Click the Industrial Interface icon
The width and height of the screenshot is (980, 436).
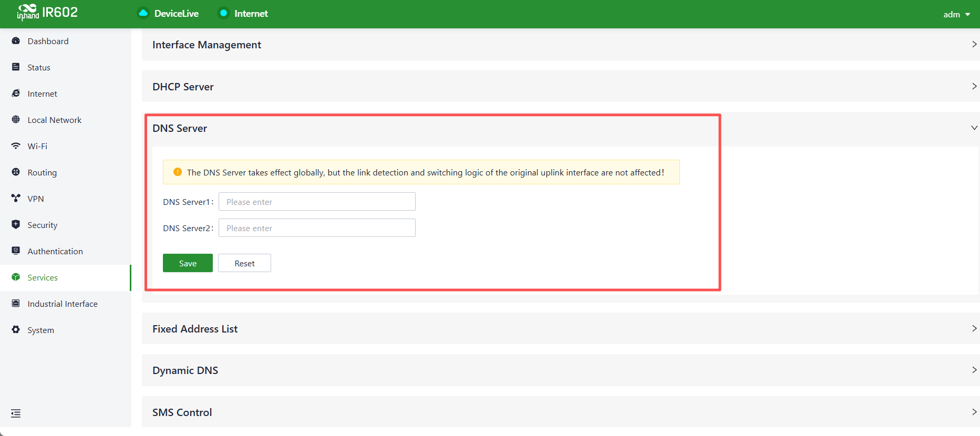coord(16,304)
